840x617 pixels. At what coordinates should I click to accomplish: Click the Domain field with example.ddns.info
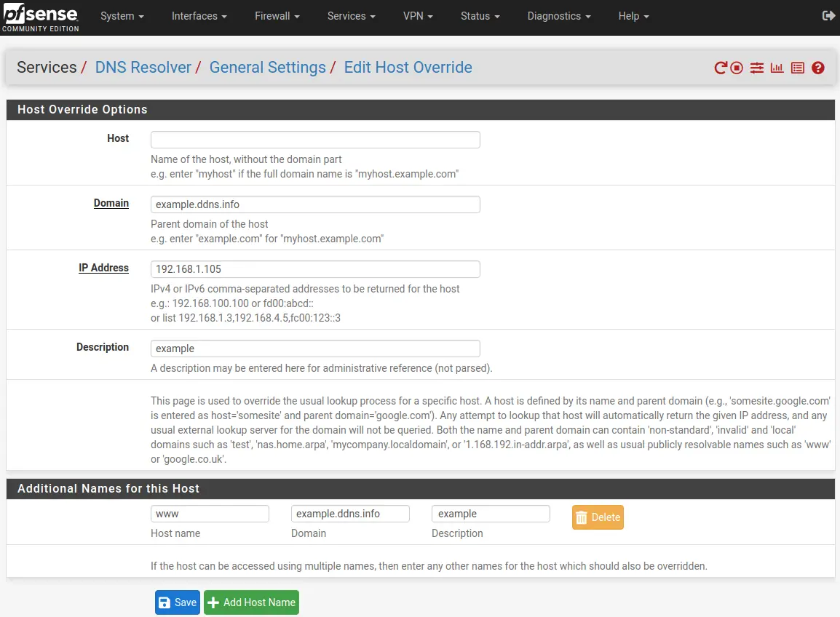(x=315, y=204)
